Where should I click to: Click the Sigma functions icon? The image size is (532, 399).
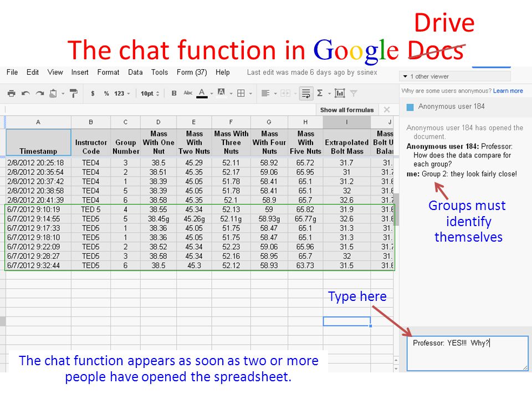tap(320, 93)
